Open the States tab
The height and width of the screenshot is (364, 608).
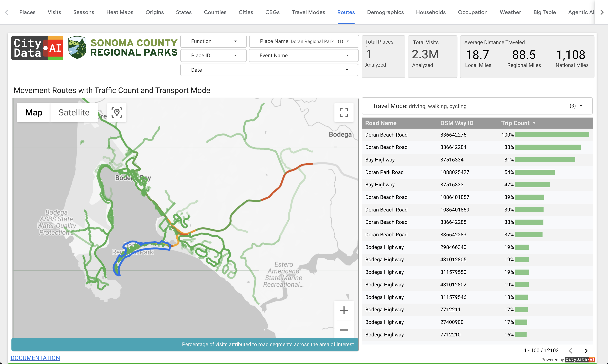coord(184,12)
